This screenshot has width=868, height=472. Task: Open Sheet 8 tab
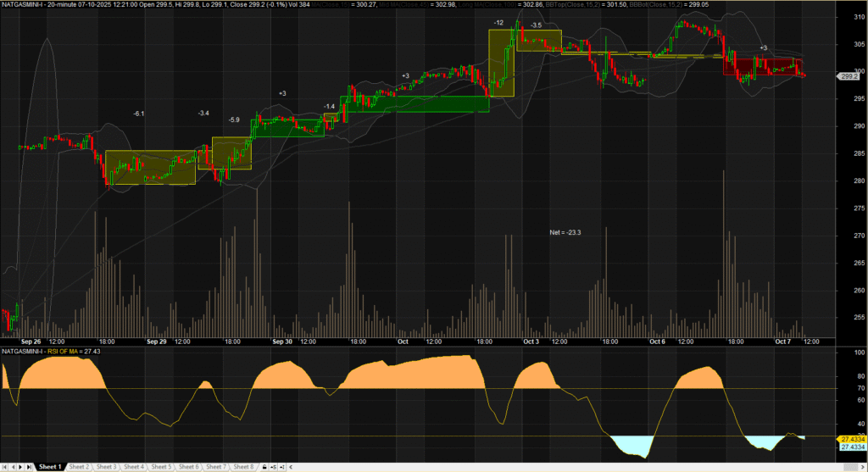[x=243, y=467]
